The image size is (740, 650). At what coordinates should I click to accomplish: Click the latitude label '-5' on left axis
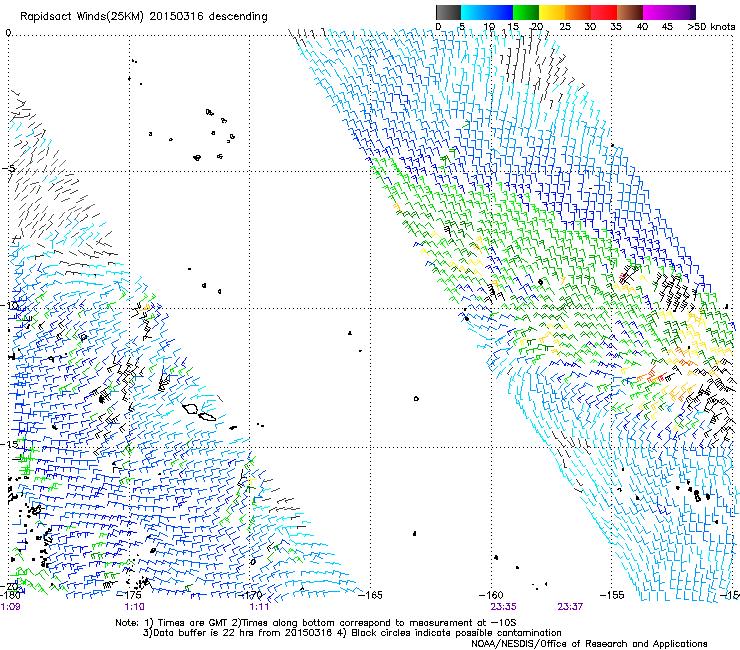[9, 169]
